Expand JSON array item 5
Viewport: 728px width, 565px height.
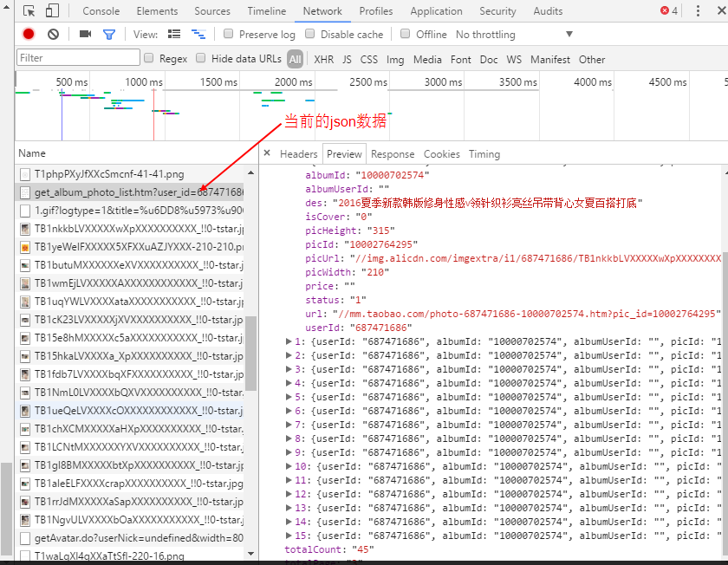pyautogui.click(x=289, y=397)
